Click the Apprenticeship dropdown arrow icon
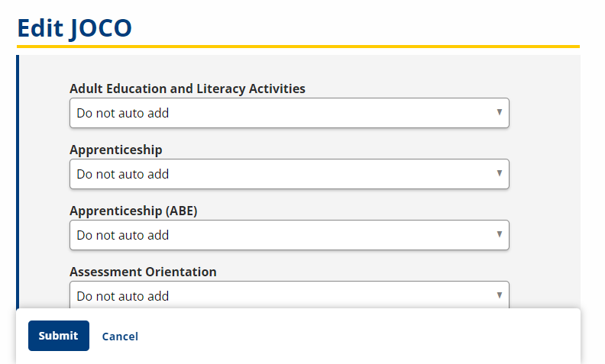Screen dimensions: 605x364 click(499, 173)
